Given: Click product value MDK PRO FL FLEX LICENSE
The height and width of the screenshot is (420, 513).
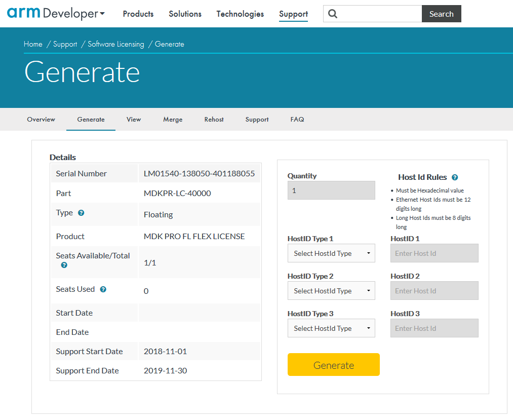Looking at the screenshot, I should pos(194,237).
